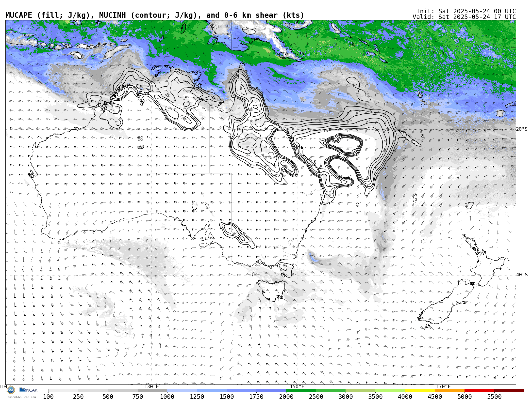Pick the red 5000-5500 colorbar swatch

[479, 390]
